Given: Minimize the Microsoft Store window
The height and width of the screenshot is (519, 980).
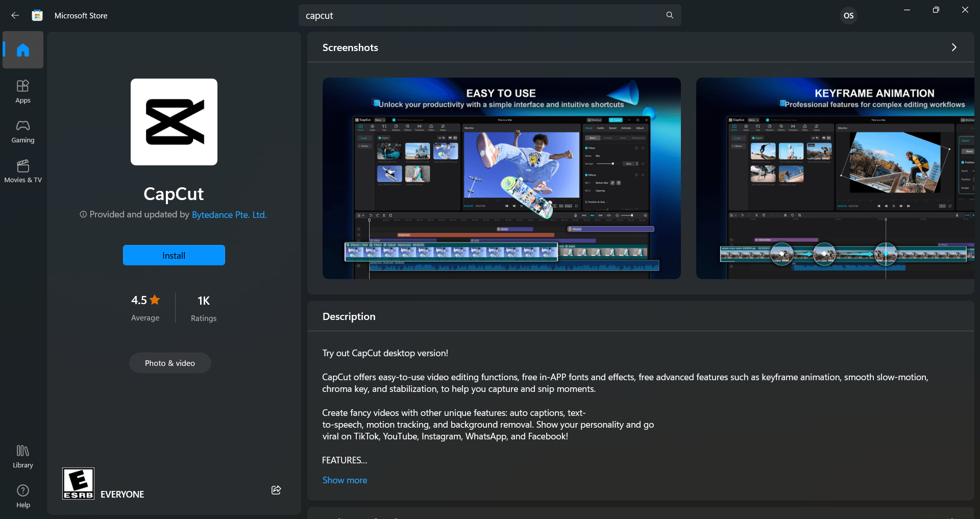Looking at the screenshot, I should coord(907,10).
